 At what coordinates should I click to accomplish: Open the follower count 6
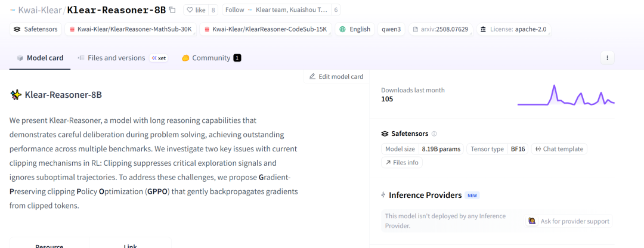tap(336, 10)
